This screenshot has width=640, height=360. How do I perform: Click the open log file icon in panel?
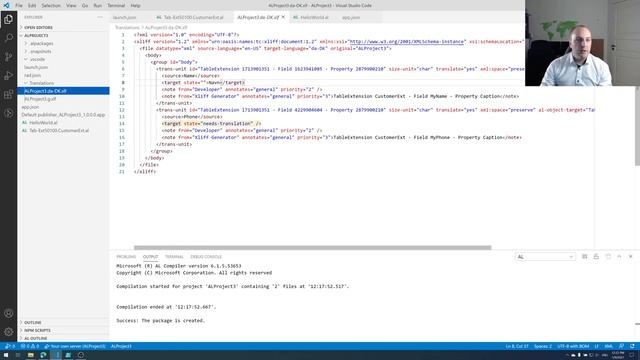point(608,257)
